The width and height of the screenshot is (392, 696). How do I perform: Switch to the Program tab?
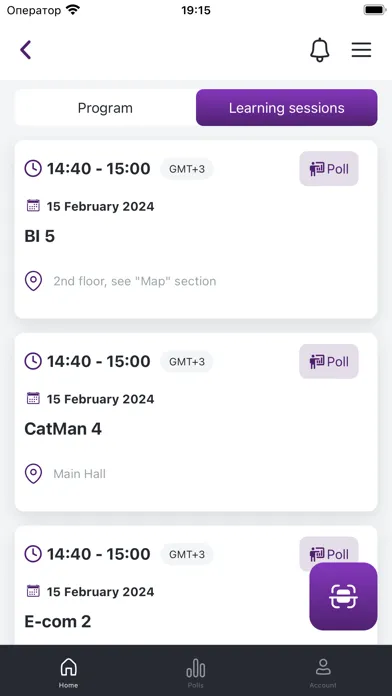pos(105,108)
